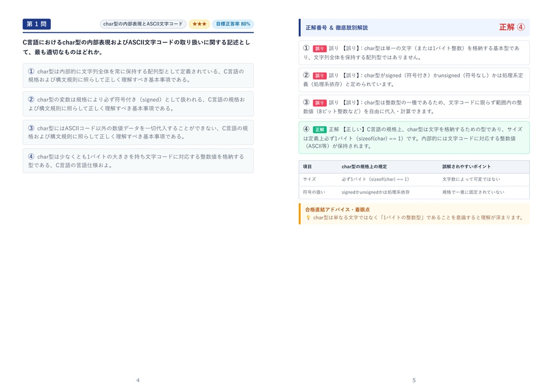Click the circled ④ in the green explanation
This screenshot has height=392, width=552.
click(306, 129)
